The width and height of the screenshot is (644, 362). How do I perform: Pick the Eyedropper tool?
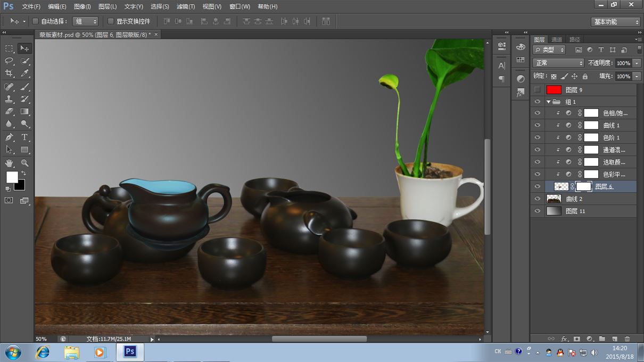coord(24,73)
